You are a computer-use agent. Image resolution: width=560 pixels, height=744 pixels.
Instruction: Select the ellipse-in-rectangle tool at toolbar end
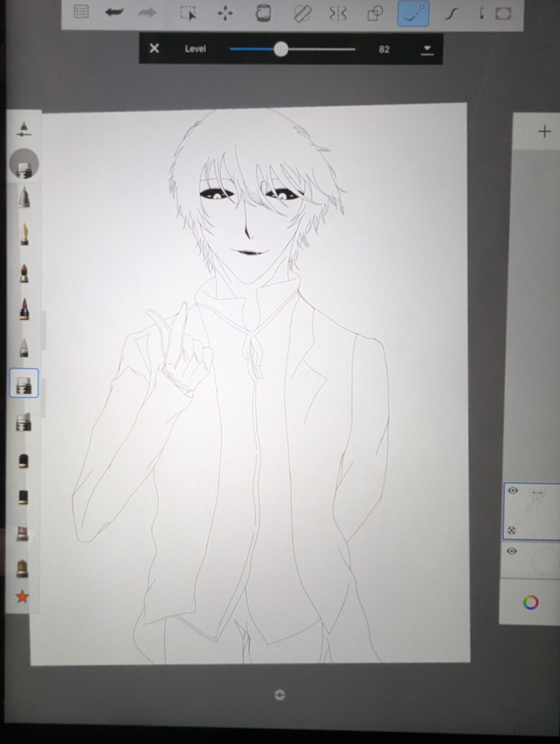coord(503,14)
